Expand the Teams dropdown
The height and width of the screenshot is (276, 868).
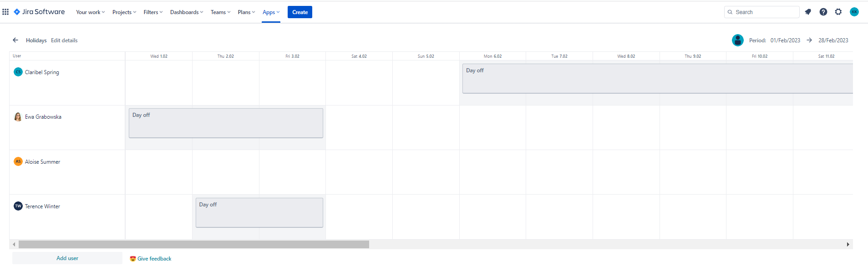220,12
